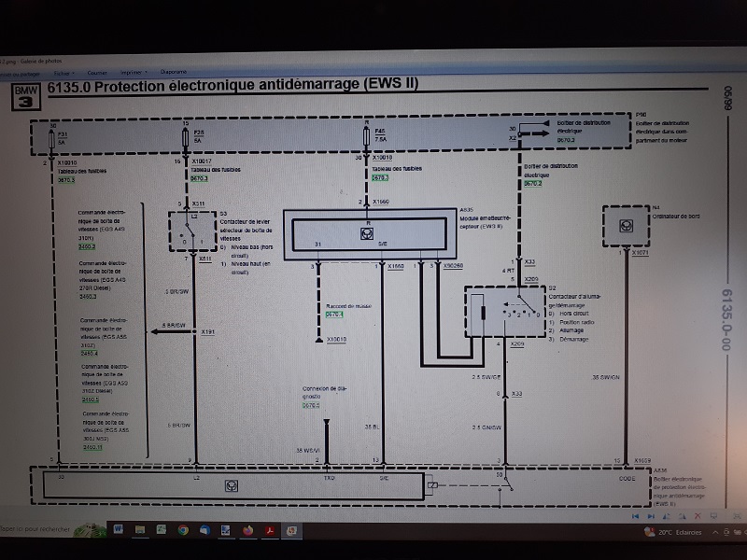Open the blue app next to Chrome
This screenshot has height=560, width=747.
click(204, 530)
